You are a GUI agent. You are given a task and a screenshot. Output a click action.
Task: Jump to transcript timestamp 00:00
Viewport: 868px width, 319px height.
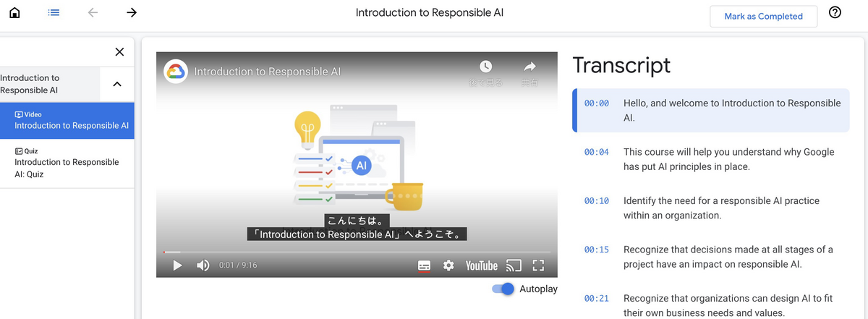coord(597,103)
